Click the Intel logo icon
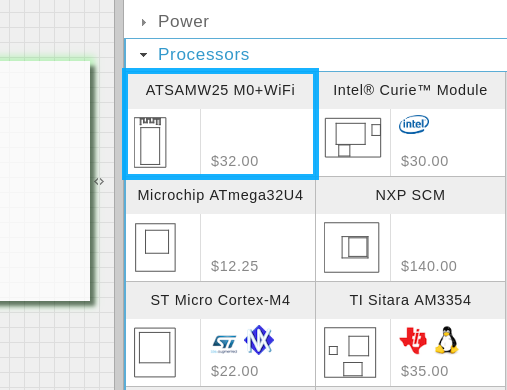Image resolution: width=507 pixels, height=390 pixels. (414, 124)
